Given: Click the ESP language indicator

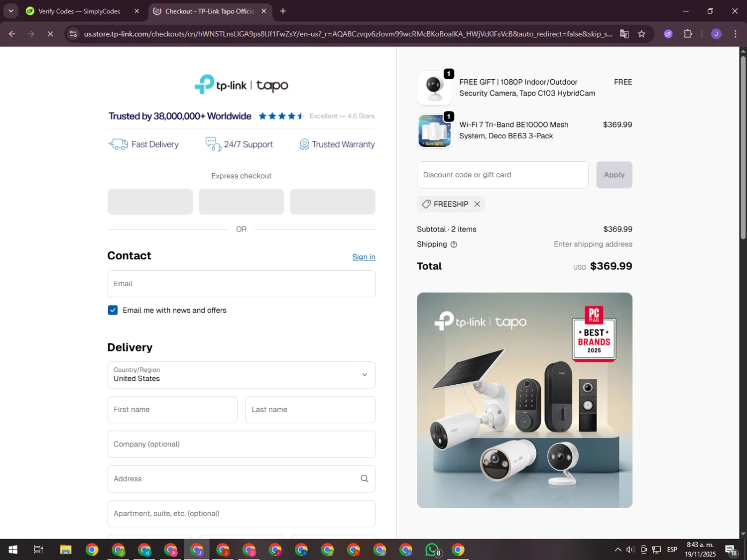Looking at the screenshot, I should pos(672,550).
